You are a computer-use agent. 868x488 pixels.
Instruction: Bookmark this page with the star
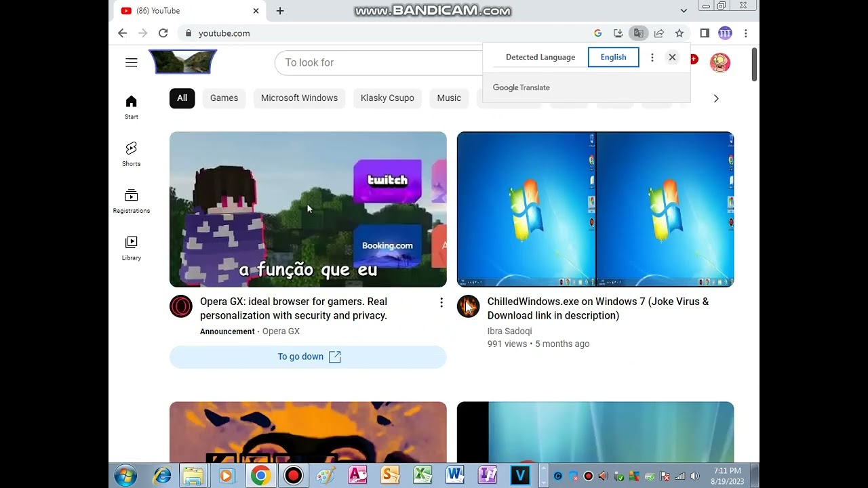coord(679,33)
